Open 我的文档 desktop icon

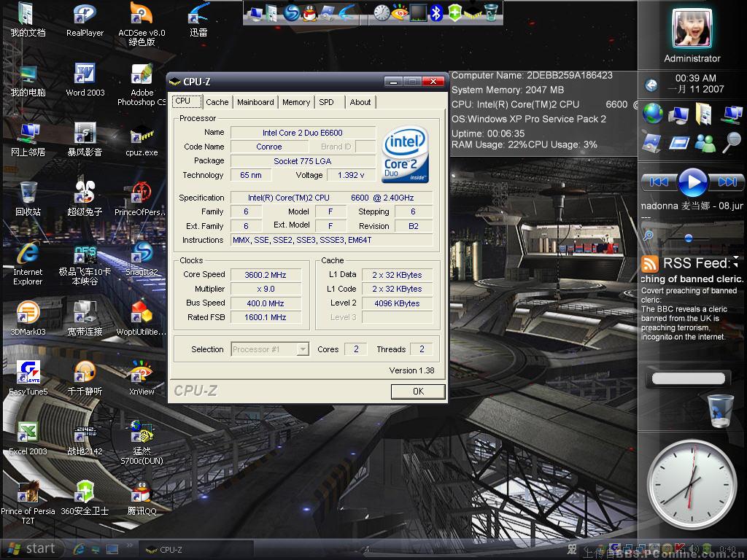(x=28, y=20)
